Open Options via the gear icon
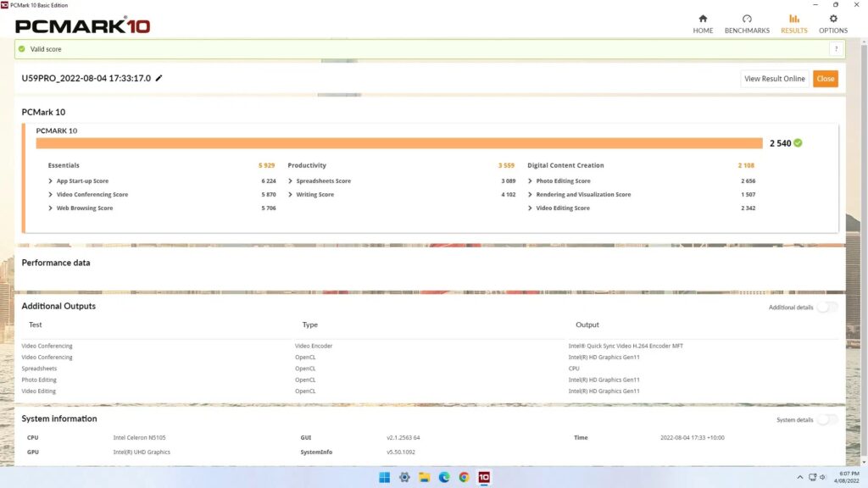Viewport: 868px width, 488px height. (832, 19)
